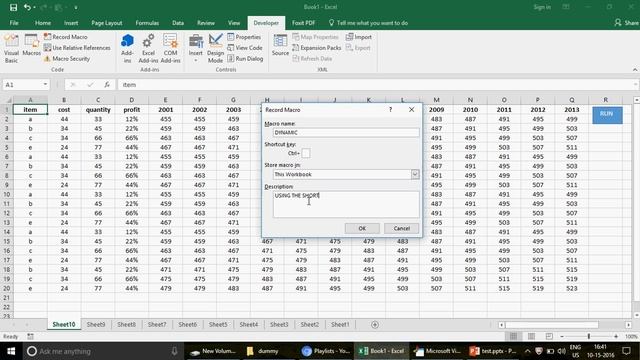
Task: Open the Add-ins dialog
Action: (127, 49)
